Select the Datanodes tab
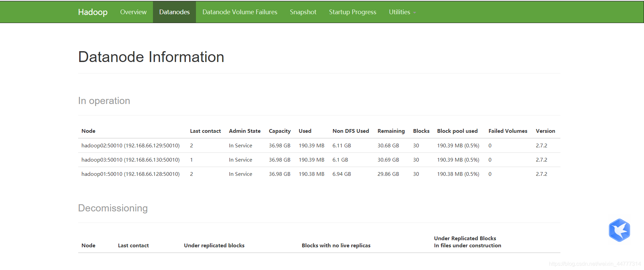 174,12
